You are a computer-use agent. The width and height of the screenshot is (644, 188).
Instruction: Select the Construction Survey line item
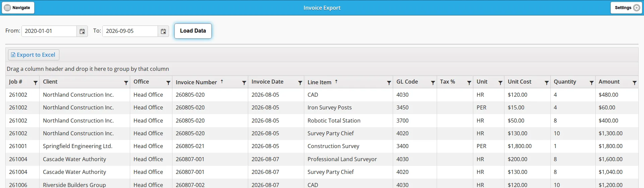pos(348,146)
